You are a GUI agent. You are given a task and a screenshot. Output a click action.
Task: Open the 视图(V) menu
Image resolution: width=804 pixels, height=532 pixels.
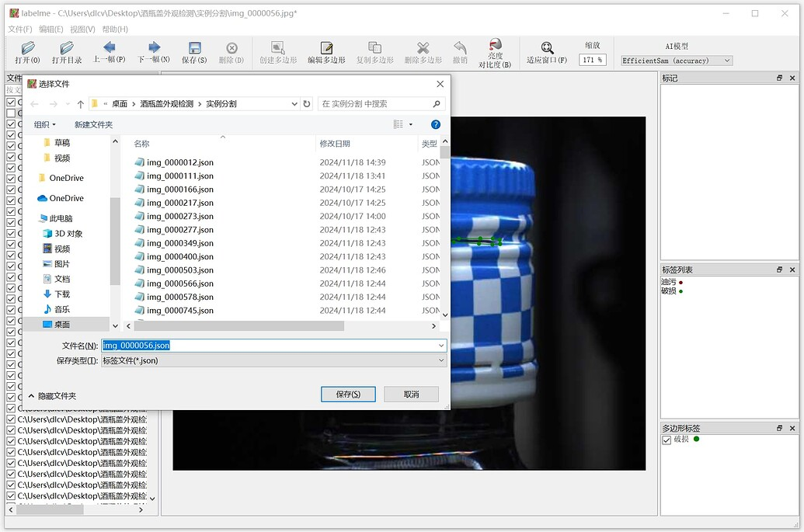(82, 30)
